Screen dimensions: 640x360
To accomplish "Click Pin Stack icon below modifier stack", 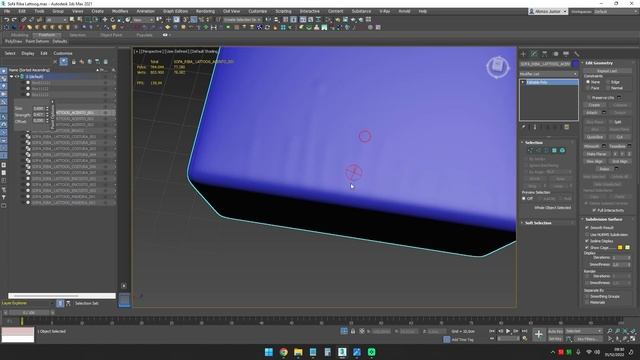I will (x=524, y=127).
